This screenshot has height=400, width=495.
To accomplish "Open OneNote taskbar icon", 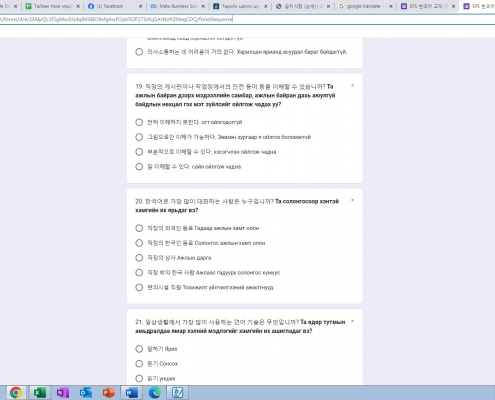I will click(x=62, y=392).
